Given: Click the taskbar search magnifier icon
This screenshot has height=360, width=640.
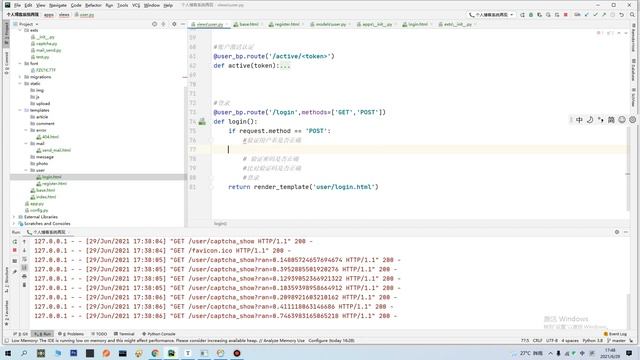Looking at the screenshot, I should pos(24,353).
